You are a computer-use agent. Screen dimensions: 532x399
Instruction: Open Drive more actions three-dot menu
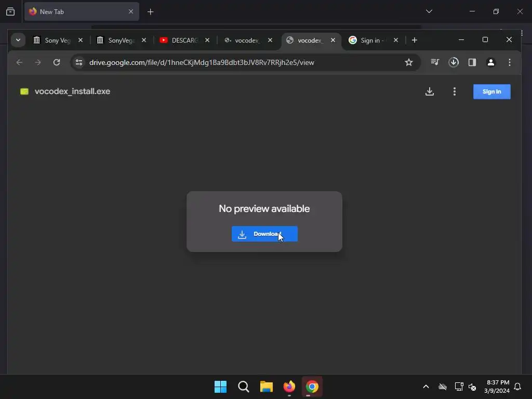[x=454, y=91]
